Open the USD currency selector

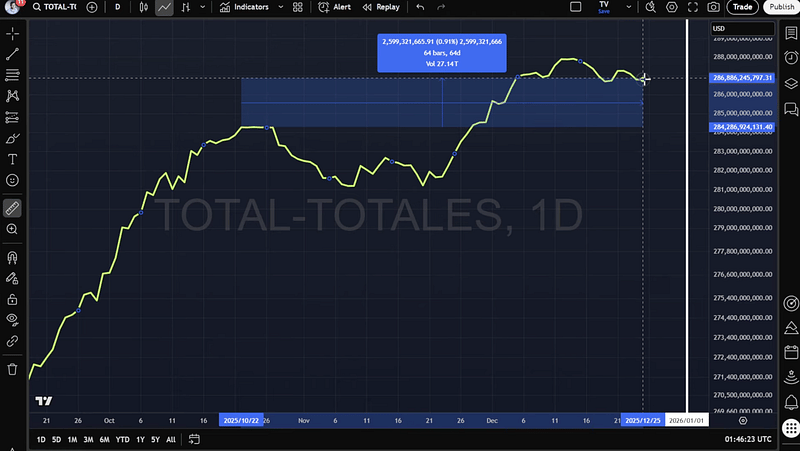pyautogui.click(x=742, y=29)
